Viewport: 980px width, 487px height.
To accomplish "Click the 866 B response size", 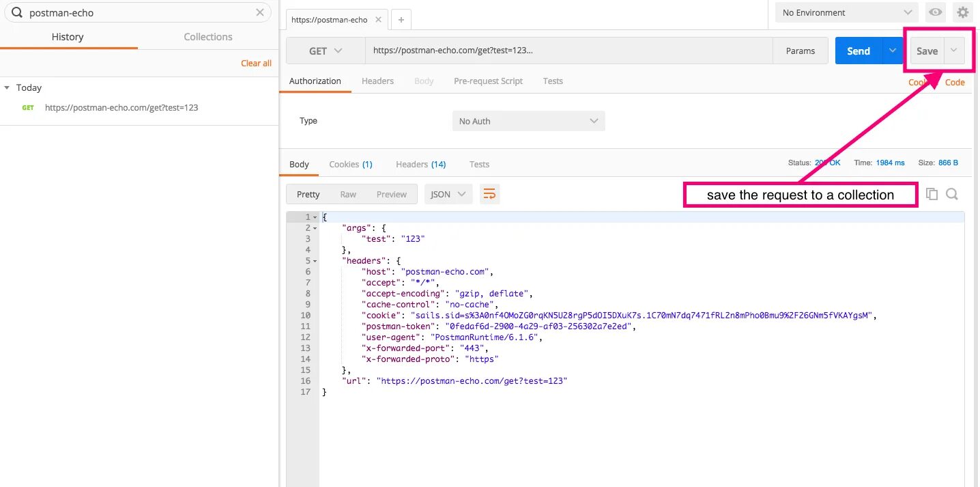I will point(947,163).
